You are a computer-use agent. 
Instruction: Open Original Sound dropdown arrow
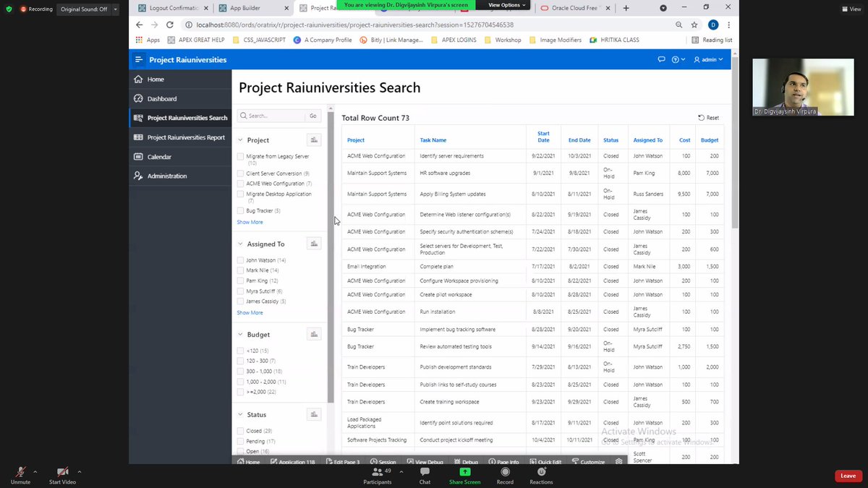115,9
